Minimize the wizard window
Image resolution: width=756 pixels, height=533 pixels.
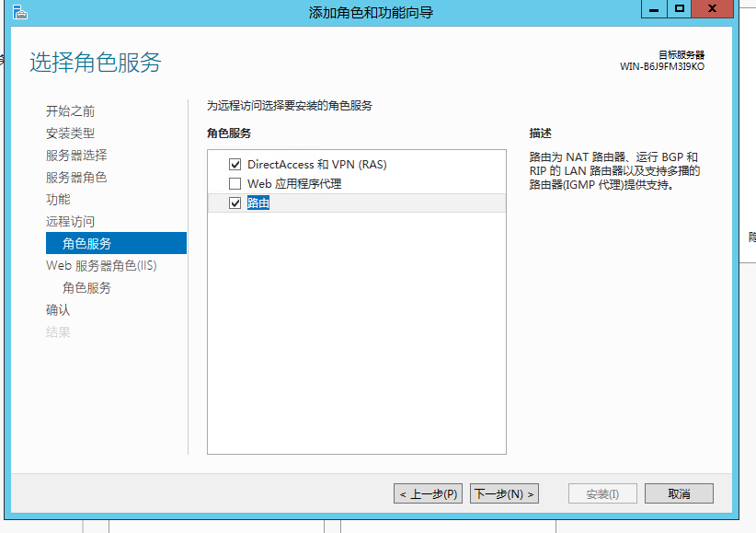[x=654, y=8]
